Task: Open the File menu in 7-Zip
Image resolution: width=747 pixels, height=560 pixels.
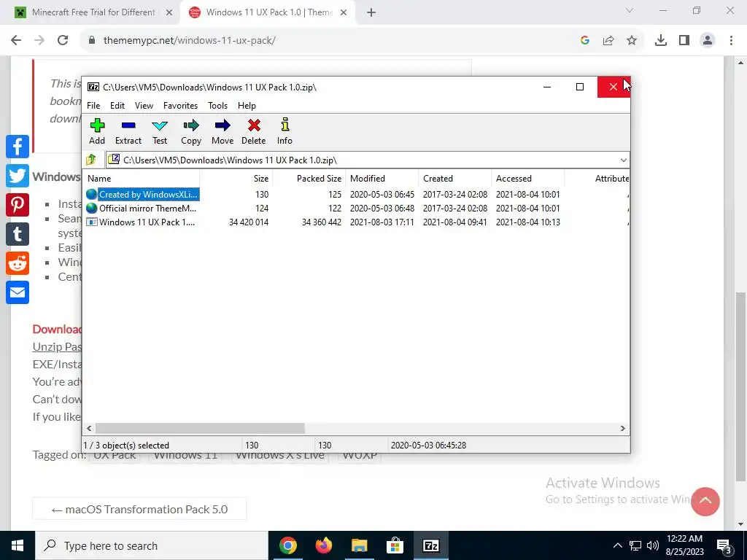Action: pyautogui.click(x=93, y=106)
